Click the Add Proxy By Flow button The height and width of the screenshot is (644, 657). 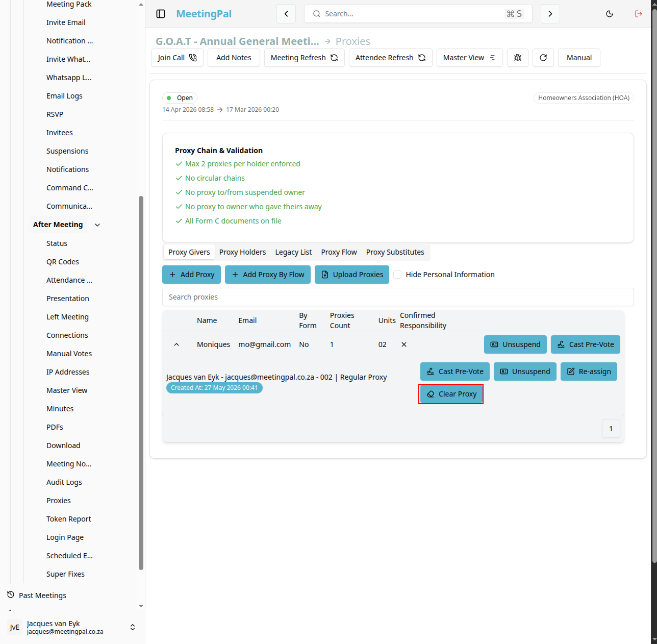[268, 275]
